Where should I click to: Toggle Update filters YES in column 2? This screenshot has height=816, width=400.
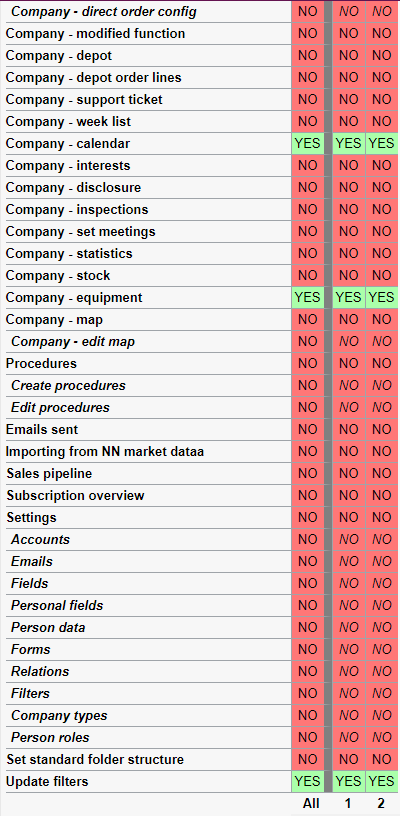click(381, 781)
